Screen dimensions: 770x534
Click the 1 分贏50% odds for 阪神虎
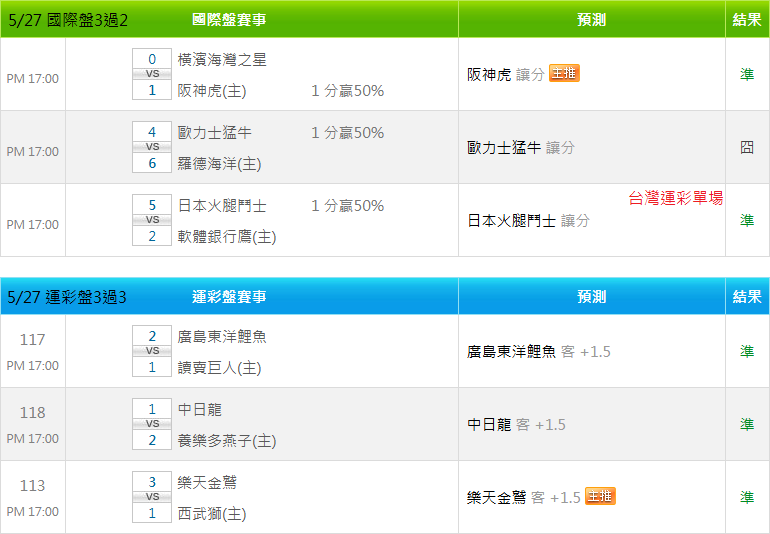pyautogui.click(x=348, y=91)
